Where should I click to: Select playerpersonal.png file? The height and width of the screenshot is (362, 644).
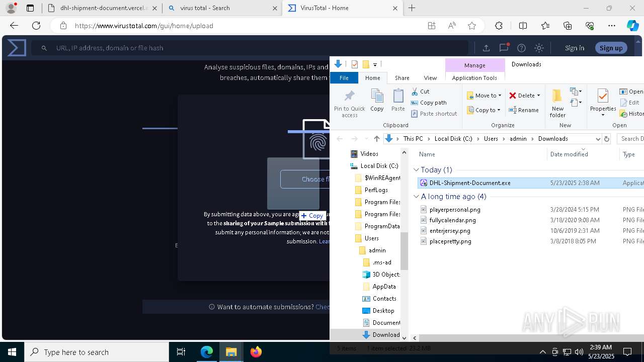coord(455,210)
